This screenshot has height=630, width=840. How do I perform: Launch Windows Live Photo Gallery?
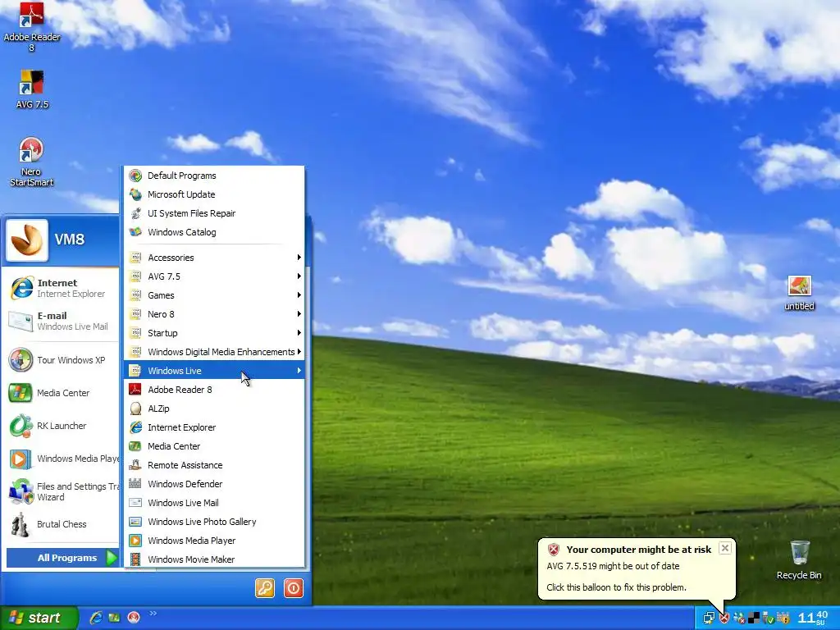click(214, 522)
